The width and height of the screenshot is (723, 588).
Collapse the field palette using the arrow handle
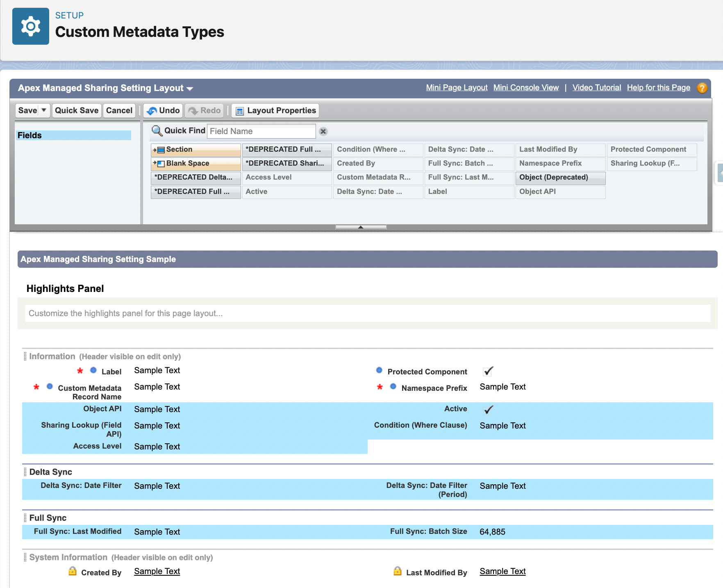361,227
